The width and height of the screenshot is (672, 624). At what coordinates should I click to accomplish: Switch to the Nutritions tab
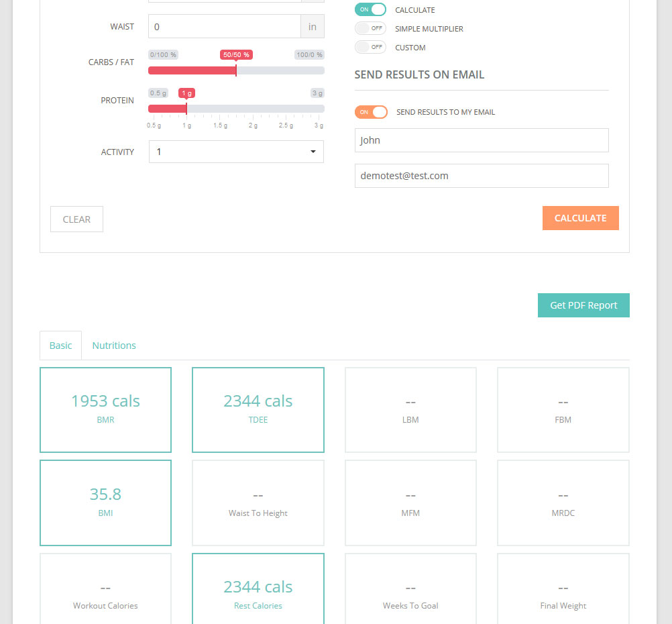[x=114, y=346]
